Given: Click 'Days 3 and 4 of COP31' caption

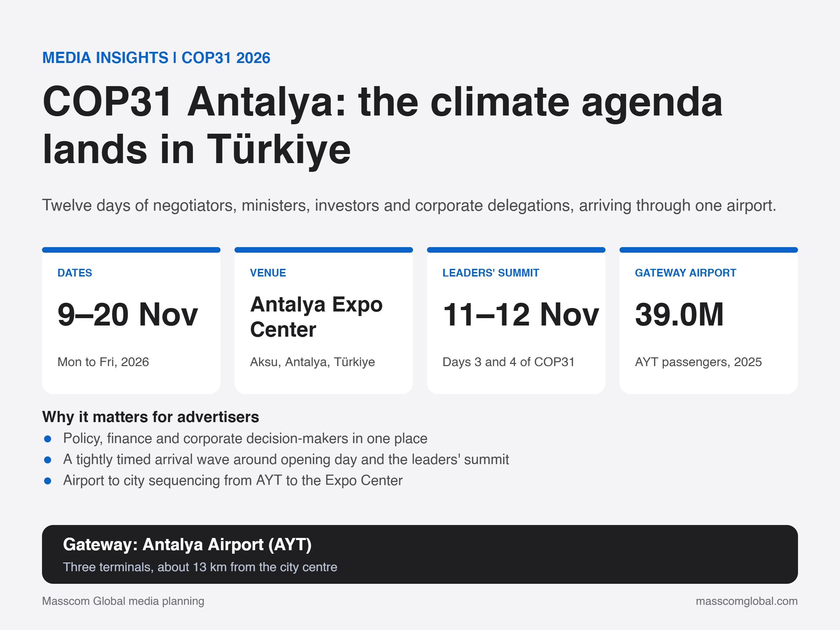Looking at the screenshot, I should tap(508, 362).
